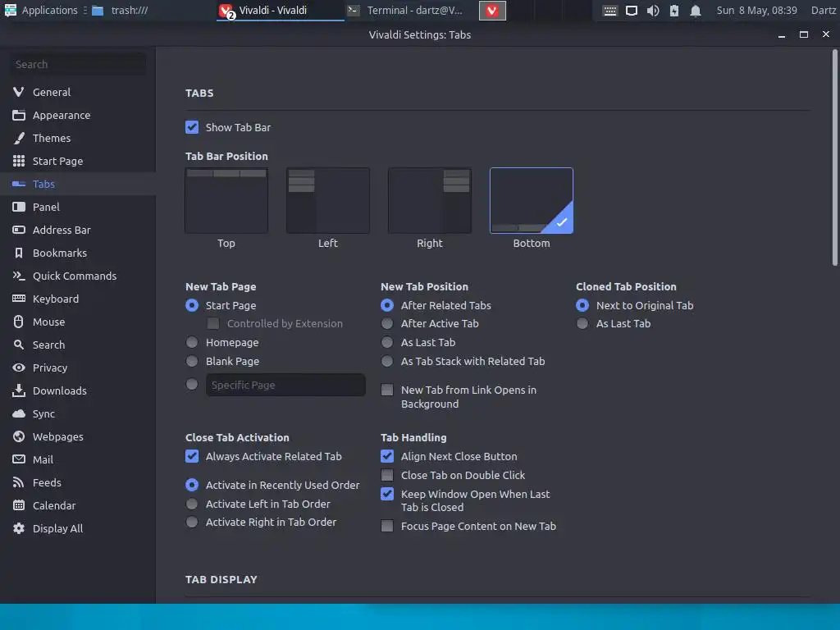Click the Themes brush icon
This screenshot has height=630, width=840.
19,138
